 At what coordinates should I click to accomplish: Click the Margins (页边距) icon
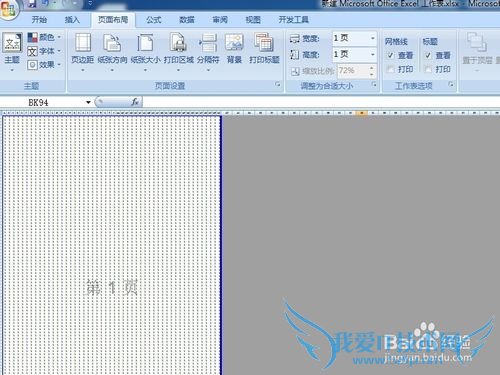(x=82, y=43)
